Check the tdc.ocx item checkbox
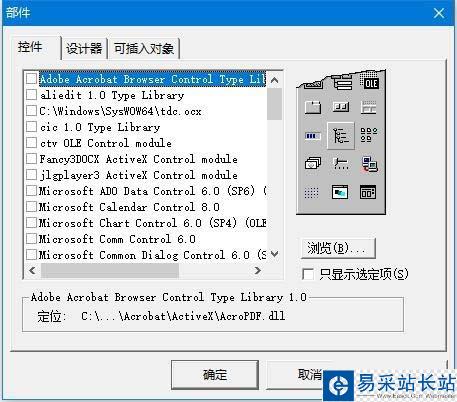457x402 pixels. [31, 111]
